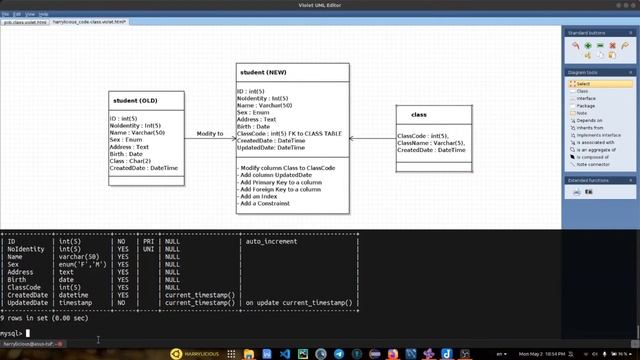Open the Files manager from the taskbar
This screenshot has width=640, height=360.
pyautogui.click(x=249, y=354)
